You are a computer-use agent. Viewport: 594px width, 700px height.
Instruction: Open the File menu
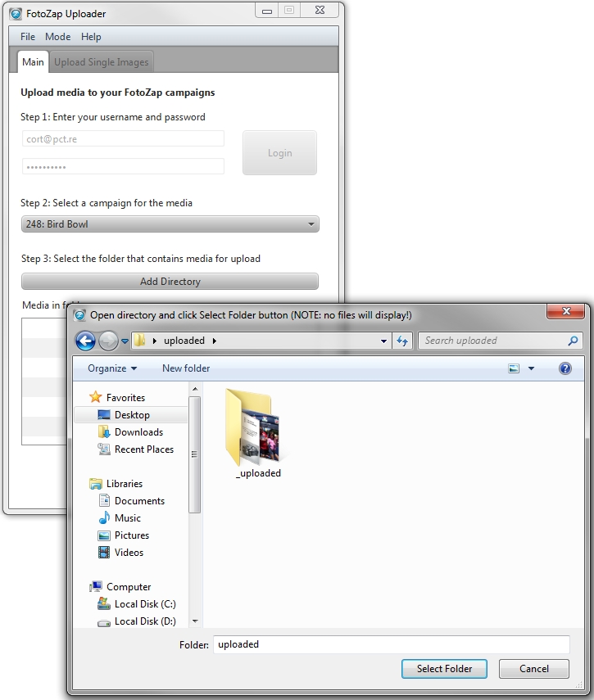(x=28, y=37)
